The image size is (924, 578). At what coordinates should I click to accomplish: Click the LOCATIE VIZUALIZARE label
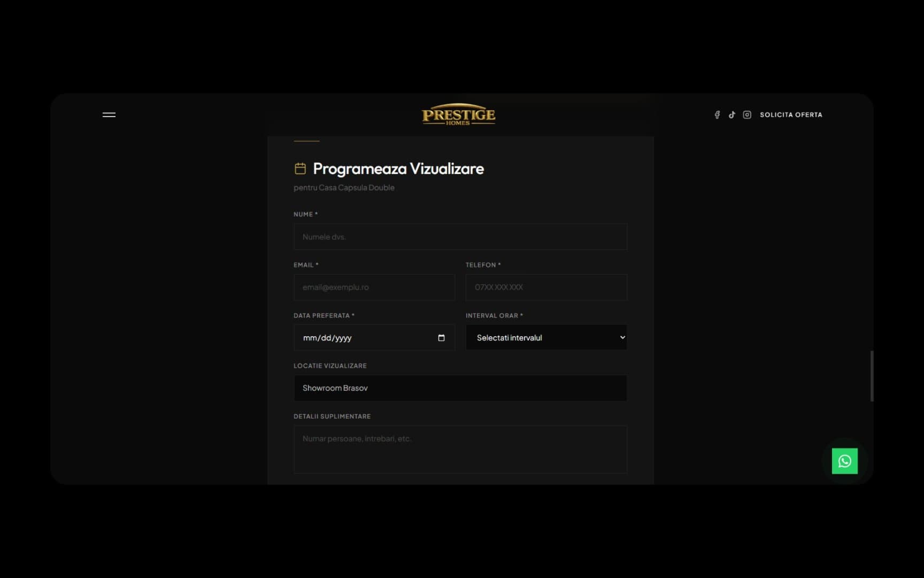pyautogui.click(x=330, y=366)
